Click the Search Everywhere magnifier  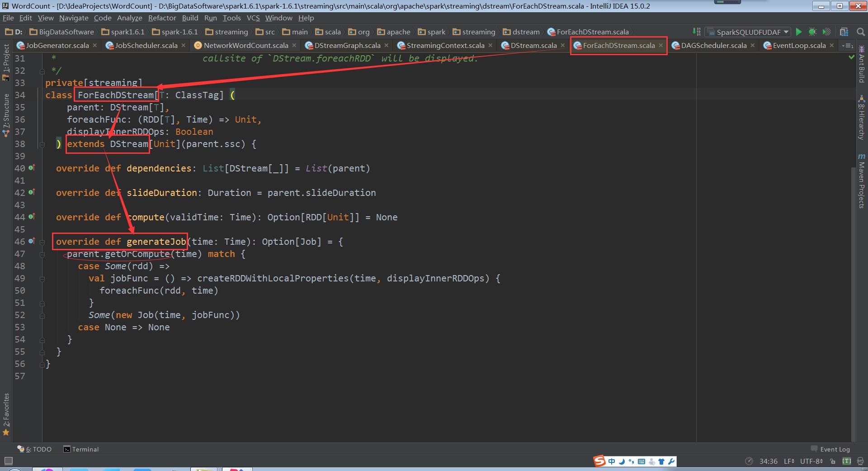point(860,32)
